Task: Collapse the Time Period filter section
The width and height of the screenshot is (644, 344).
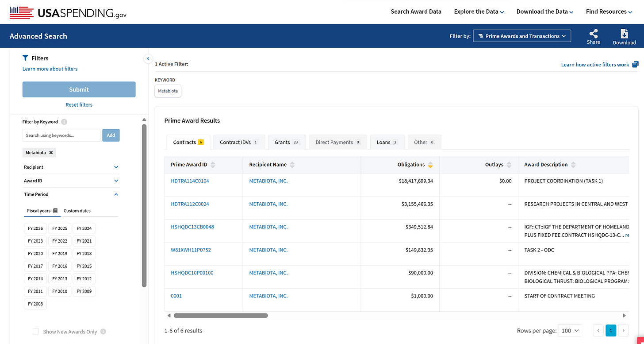Action: tap(71, 194)
